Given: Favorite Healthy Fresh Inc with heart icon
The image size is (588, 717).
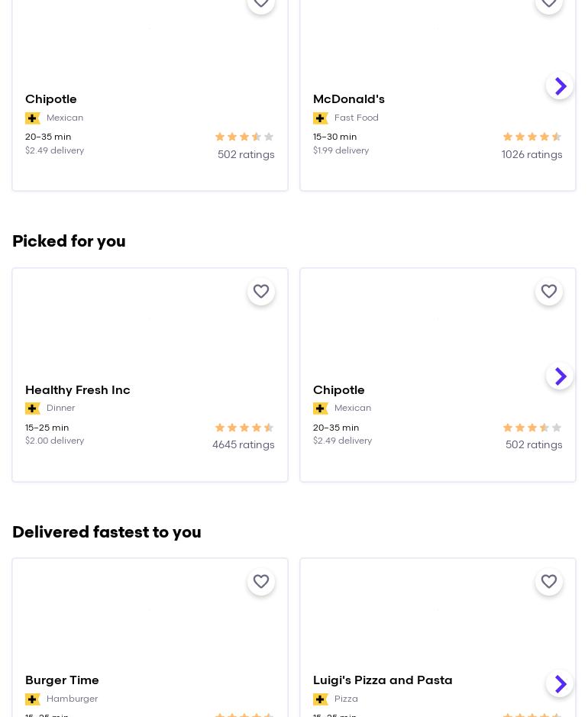Looking at the screenshot, I should 261,292.
